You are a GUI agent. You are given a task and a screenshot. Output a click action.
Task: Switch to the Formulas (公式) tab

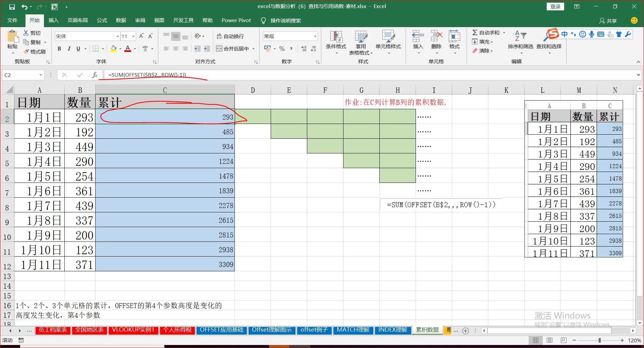point(102,20)
